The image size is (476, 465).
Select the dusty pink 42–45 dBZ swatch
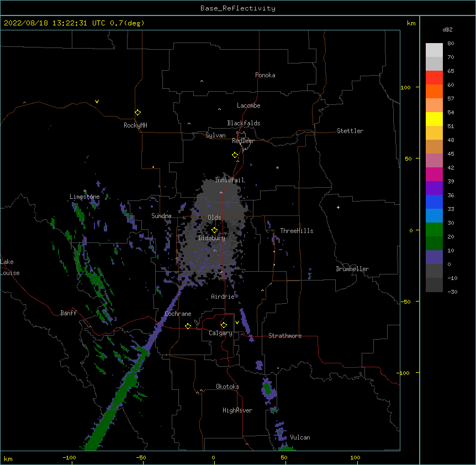[x=434, y=161]
